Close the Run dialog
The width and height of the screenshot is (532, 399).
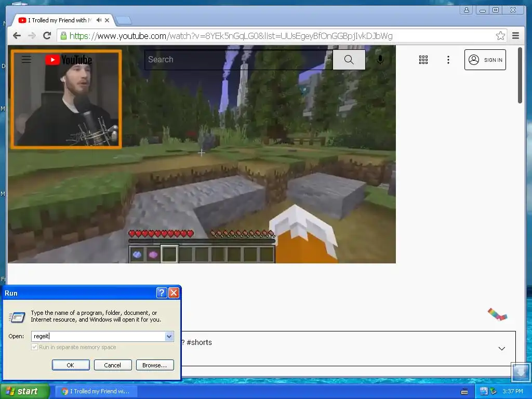174,292
